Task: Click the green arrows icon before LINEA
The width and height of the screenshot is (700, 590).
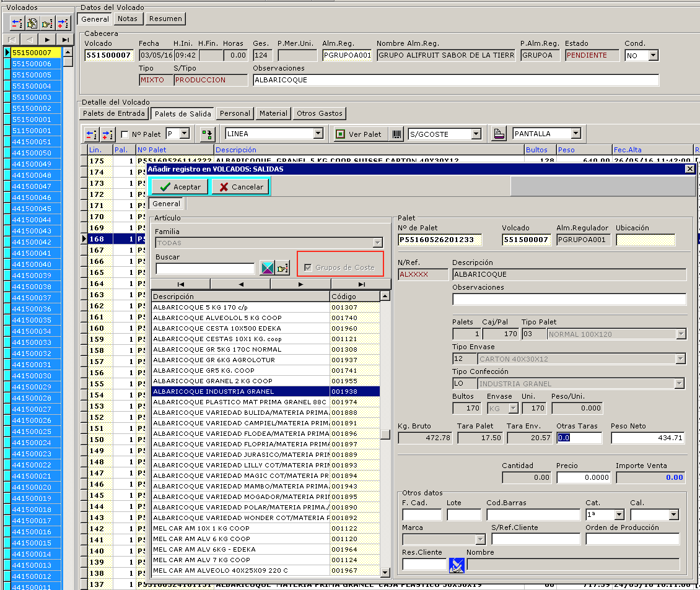Action: (x=206, y=134)
